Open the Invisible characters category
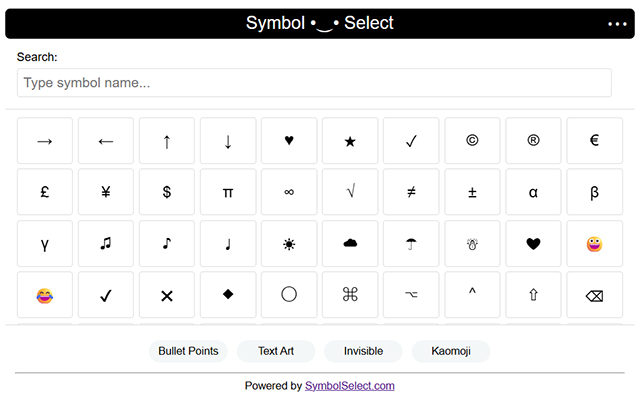Viewport: 640px width, 400px height. pyautogui.click(x=363, y=351)
